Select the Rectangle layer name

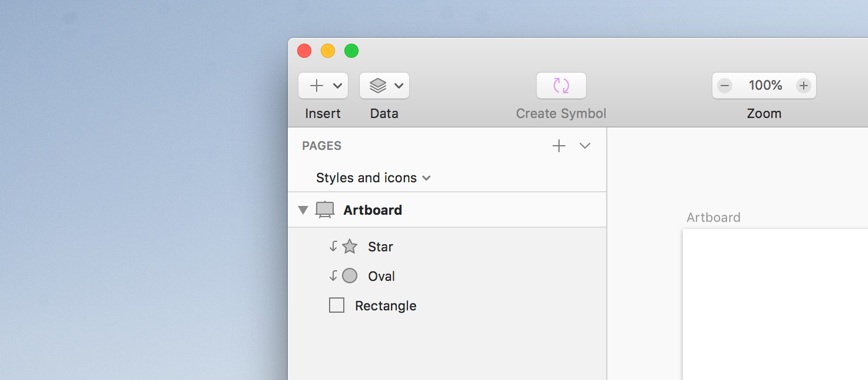[x=386, y=306]
